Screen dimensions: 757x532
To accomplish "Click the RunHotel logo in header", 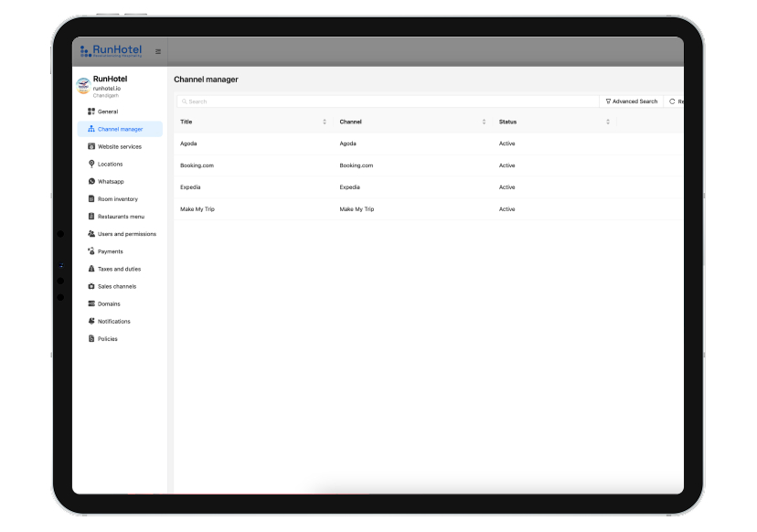I will tap(111, 50).
